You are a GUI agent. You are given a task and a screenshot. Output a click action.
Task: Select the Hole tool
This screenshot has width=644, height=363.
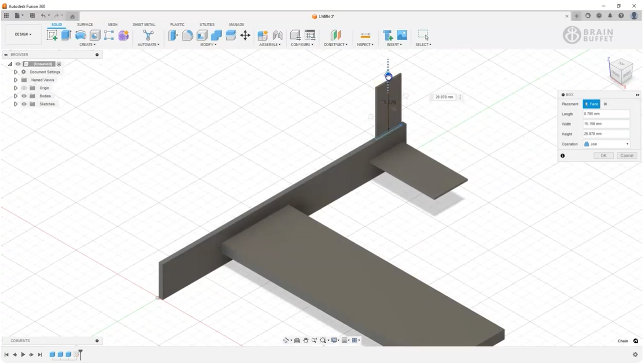tap(95, 35)
